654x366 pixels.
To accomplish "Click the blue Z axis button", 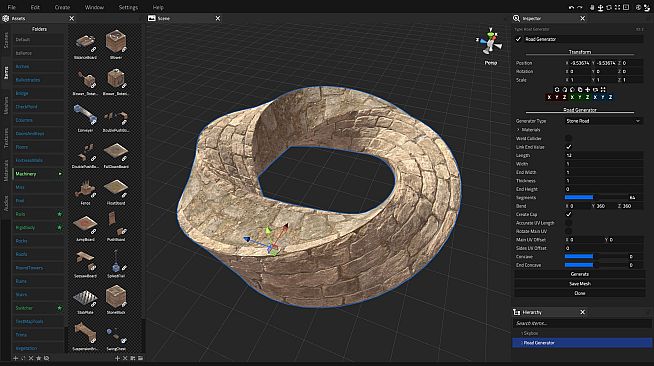I will 610,97.
